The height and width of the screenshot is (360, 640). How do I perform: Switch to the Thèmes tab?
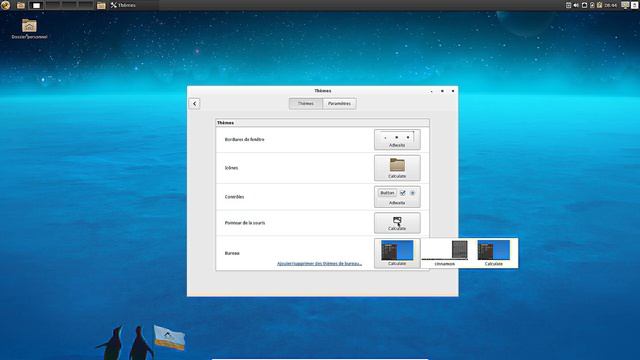(306, 104)
